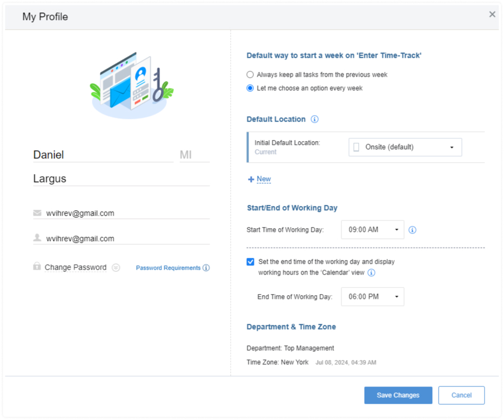Open the Password Requirements link
This screenshot has height=420, width=504.
(168, 268)
